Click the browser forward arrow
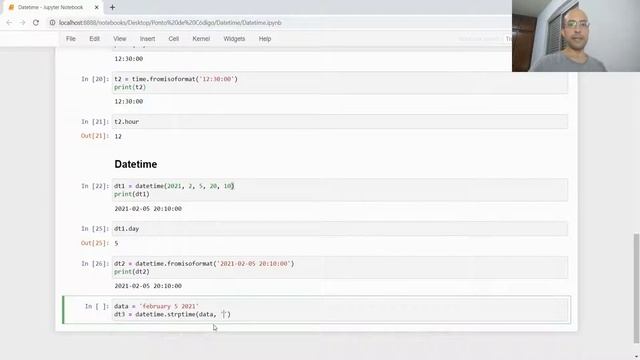Viewport: 640px width, 360px height. coord(22,23)
